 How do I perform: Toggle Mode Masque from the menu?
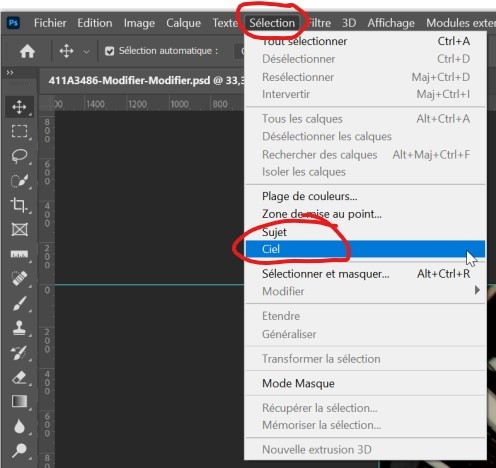[365, 383]
